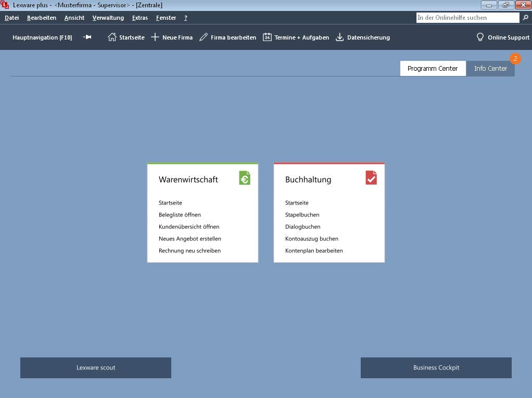Click the Firma bearbeiten label in the toolbar

tap(233, 37)
